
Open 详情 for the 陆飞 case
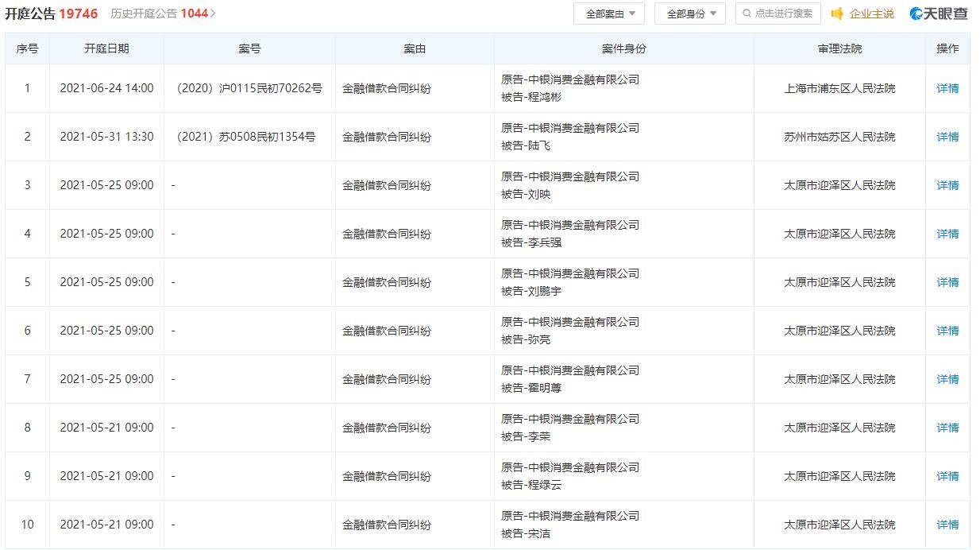coord(947,137)
